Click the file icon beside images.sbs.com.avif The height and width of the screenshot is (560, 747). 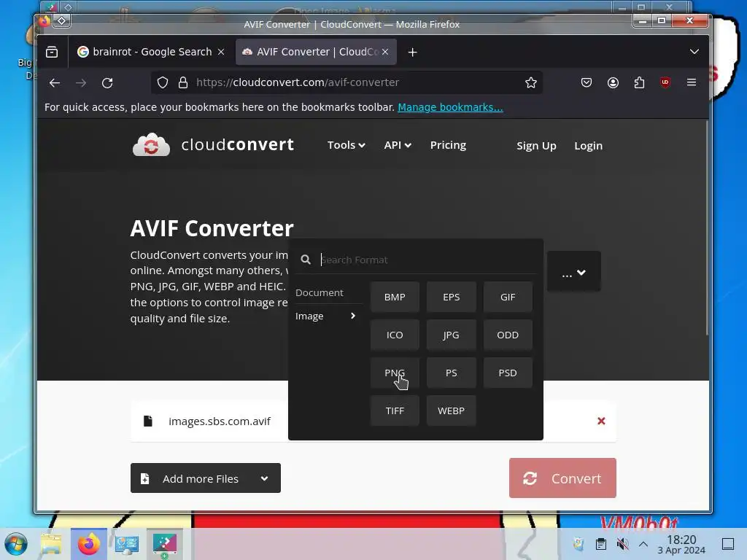(148, 421)
